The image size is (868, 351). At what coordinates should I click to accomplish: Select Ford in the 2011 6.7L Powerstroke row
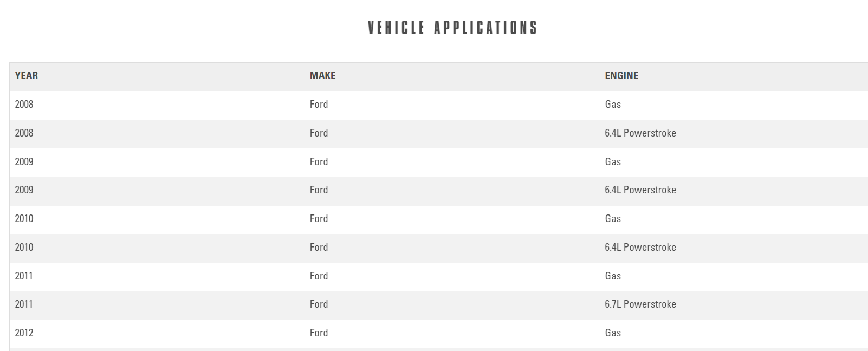[319, 304]
